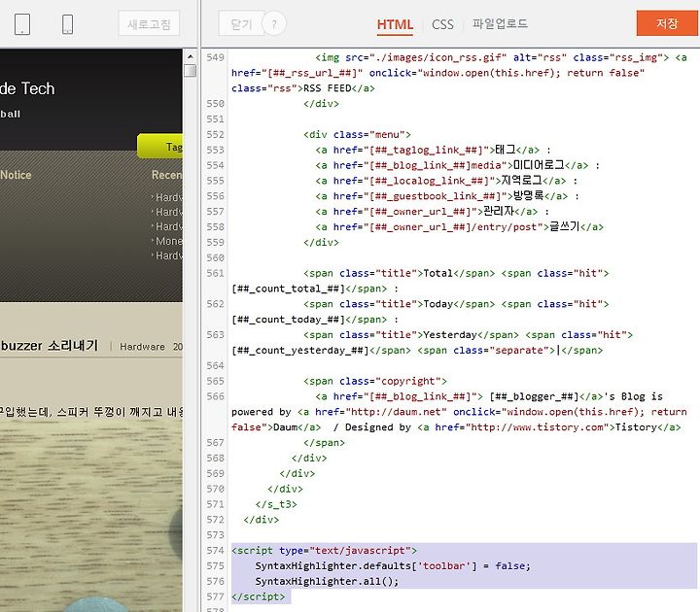Click the SyntaxHighlighter.defaults toolbar line

coord(393,566)
